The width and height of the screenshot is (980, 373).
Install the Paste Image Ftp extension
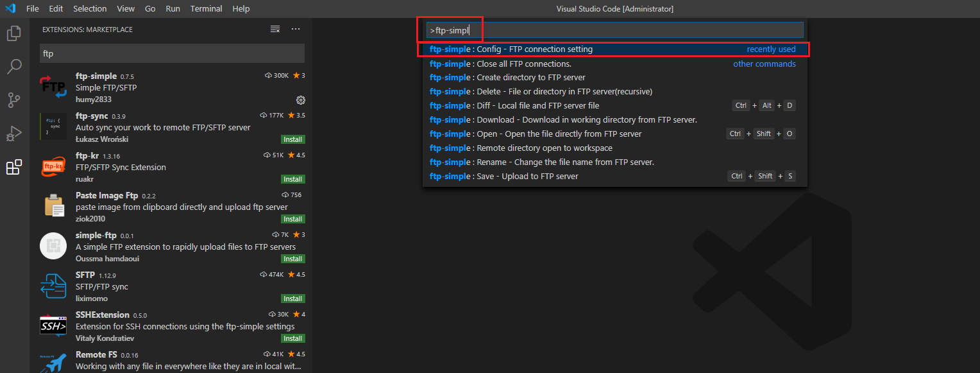click(x=293, y=219)
